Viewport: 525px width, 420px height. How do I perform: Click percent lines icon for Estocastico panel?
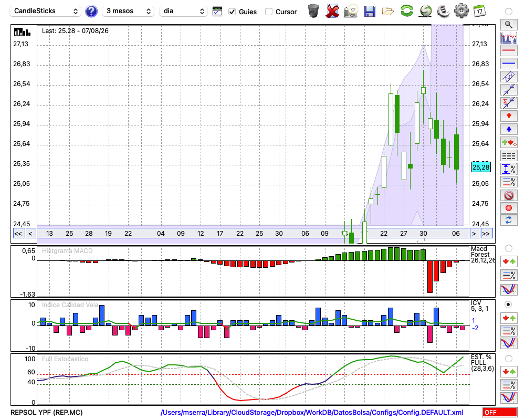point(509,384)
